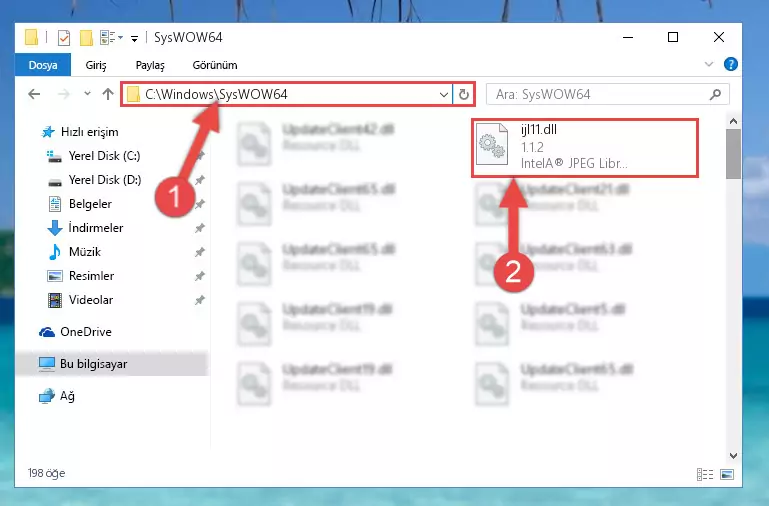Click the Properties checkmark icon in title bar
The width and height of the screenshot is (769, 506).
[64, 38]
